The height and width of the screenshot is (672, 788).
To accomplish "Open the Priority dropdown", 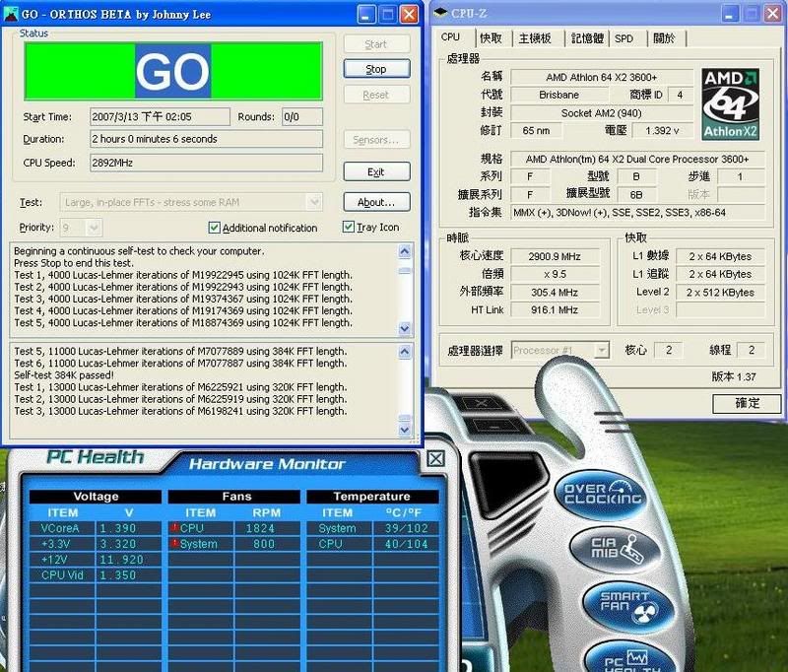I will pos(94,228).
